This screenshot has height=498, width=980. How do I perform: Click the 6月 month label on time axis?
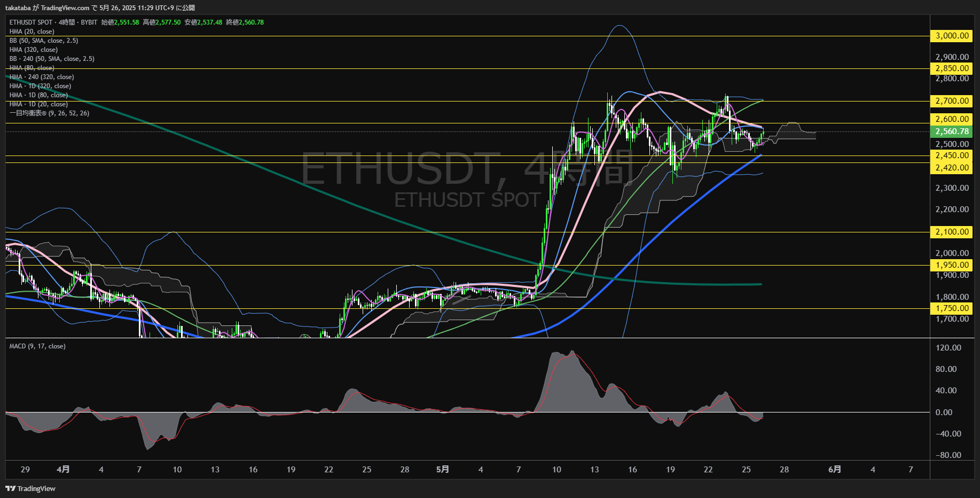(x=835, y=470)
